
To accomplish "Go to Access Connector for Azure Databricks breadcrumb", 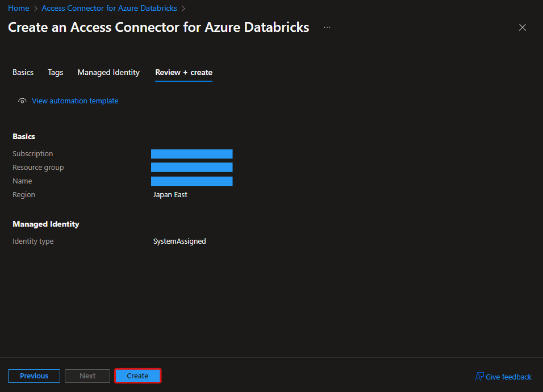I will [x=109, y=8].
